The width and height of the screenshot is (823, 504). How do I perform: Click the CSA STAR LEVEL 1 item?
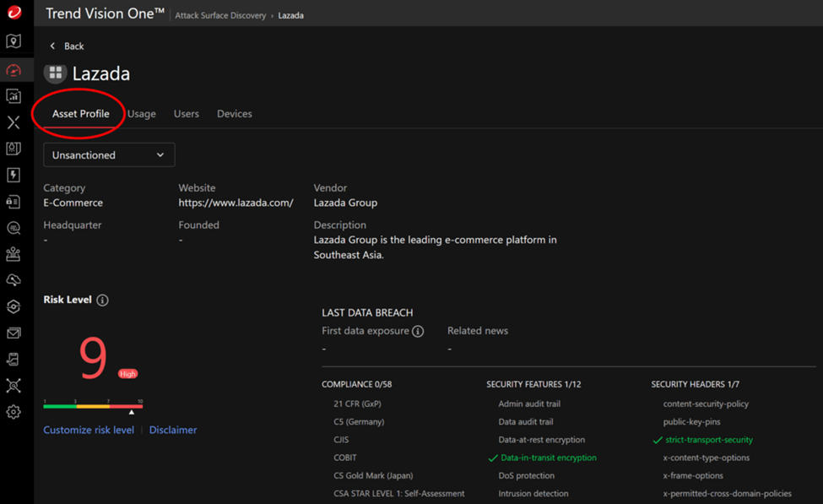coord(399,494)
